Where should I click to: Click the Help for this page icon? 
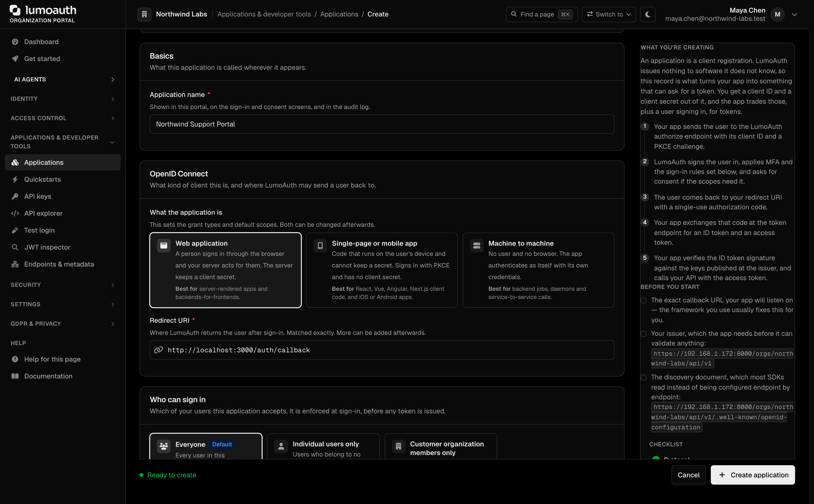click(15, 359)
